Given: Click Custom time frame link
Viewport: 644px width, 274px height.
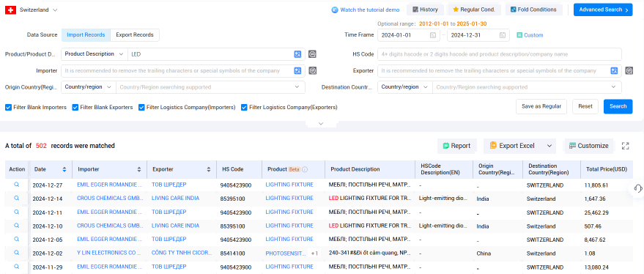Looking at the screenshot, I should pos(530,35).
